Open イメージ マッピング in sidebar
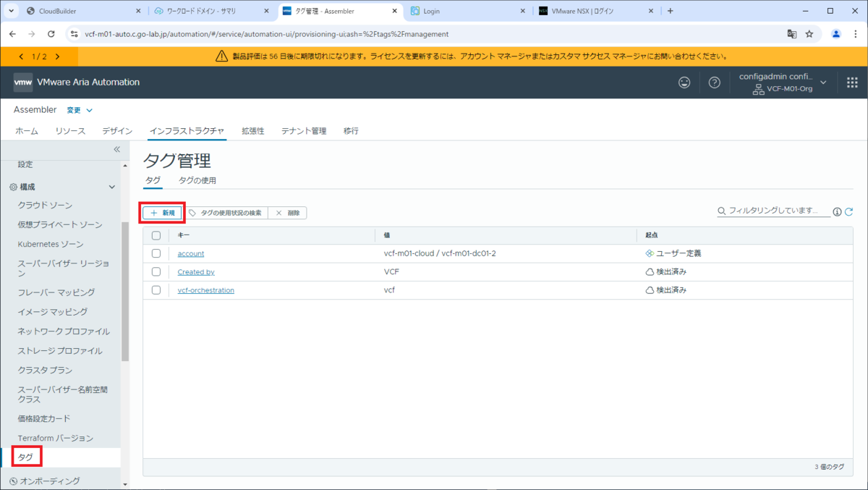This screenshot has width=868, height=490. coord(53,312)
